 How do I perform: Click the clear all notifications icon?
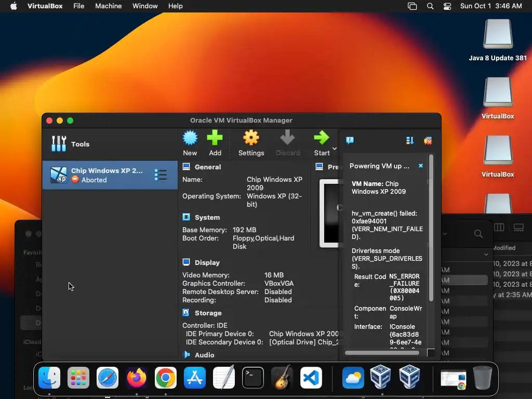pos(428,140)
